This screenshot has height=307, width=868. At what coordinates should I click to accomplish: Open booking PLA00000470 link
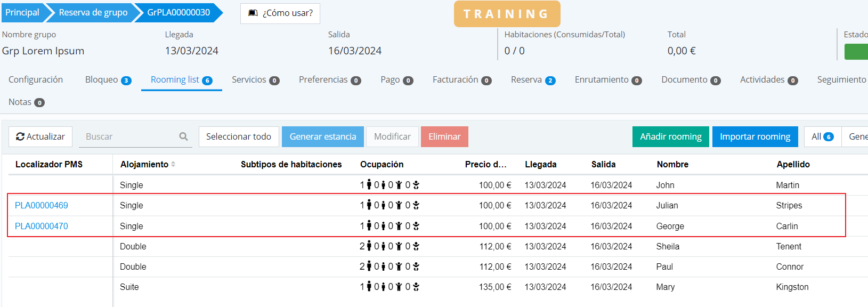pyautogui.click(x=42, y=226)
